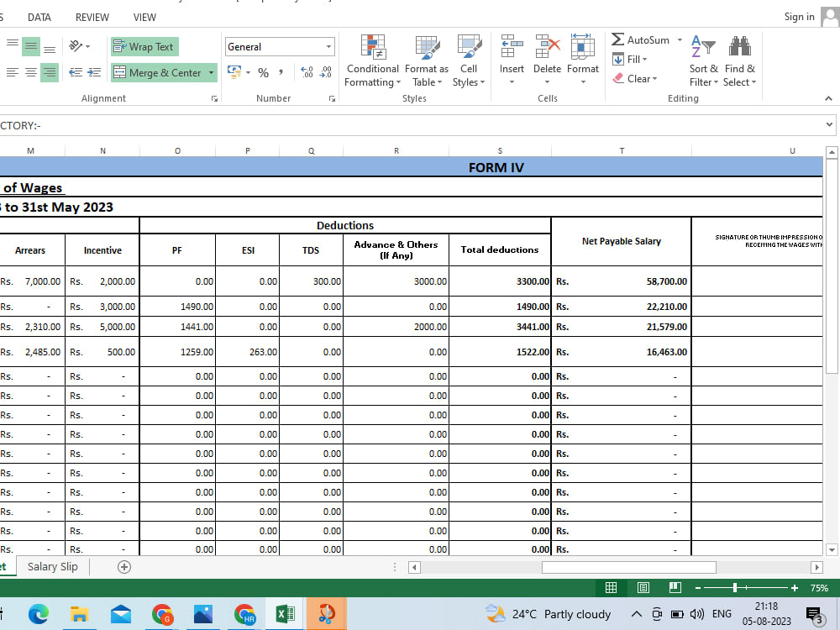
Task: Open orientation text rotation menu
Action: (79, 46)
